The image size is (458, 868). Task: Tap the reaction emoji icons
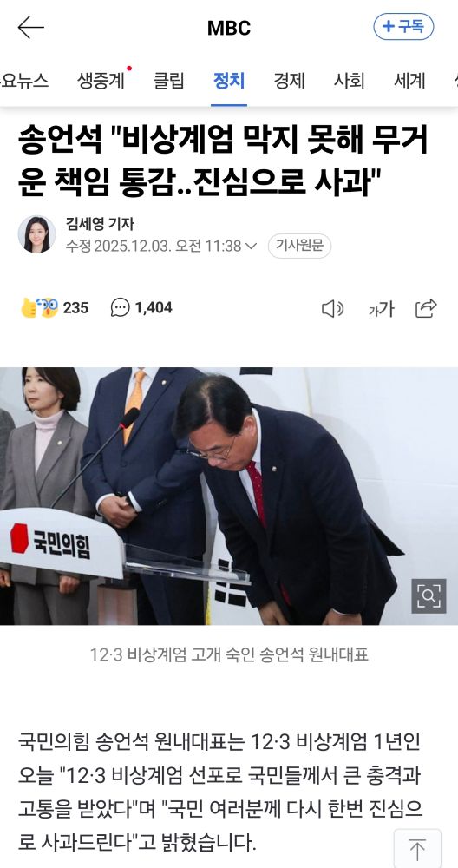pos(39,308)
